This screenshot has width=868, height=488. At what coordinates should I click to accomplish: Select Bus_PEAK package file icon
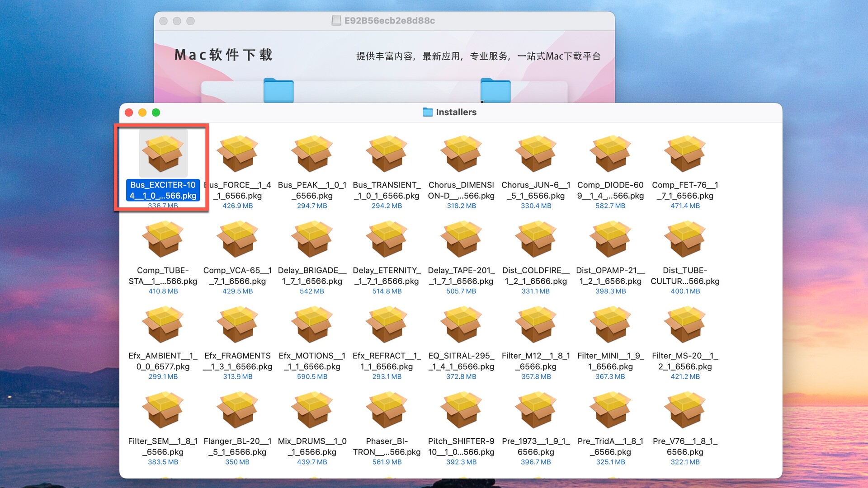(x=312, y=154)
